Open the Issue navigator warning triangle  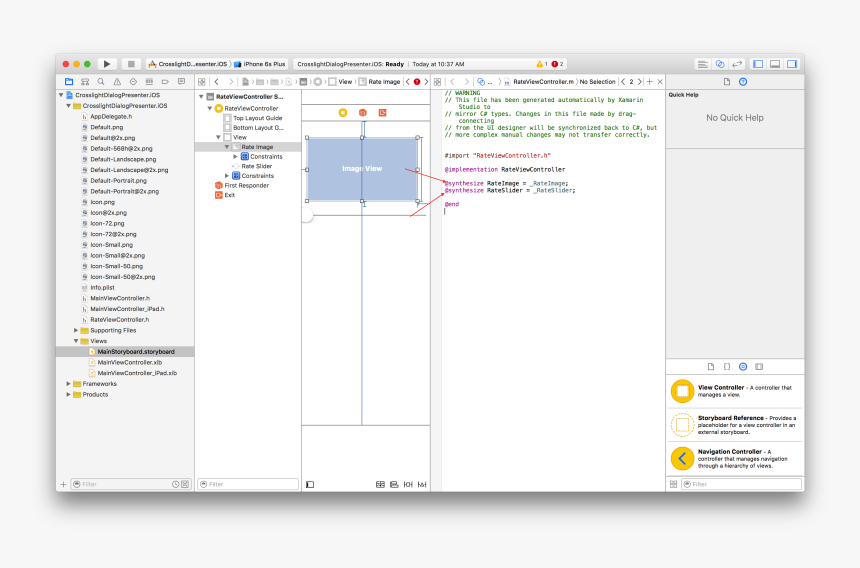click(117, 82)
